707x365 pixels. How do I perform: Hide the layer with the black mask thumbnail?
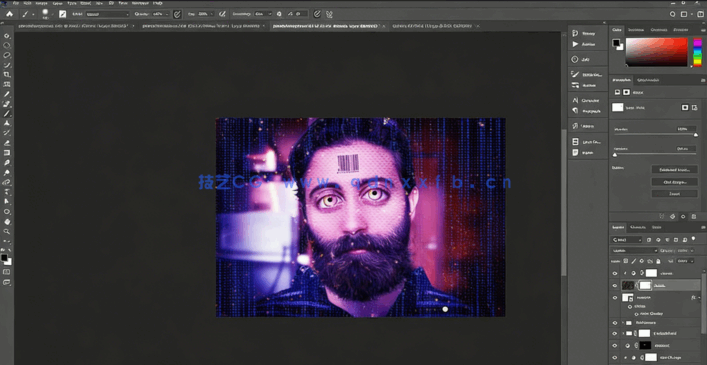coord(614,345)
